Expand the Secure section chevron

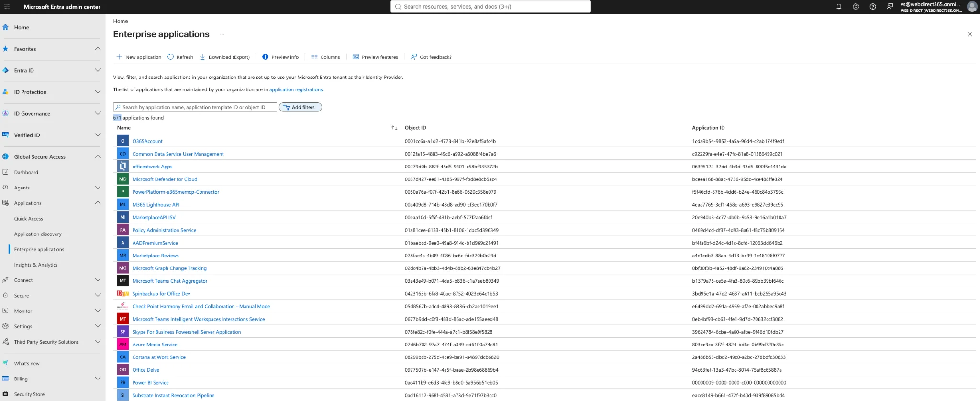(x=98, y=295)
